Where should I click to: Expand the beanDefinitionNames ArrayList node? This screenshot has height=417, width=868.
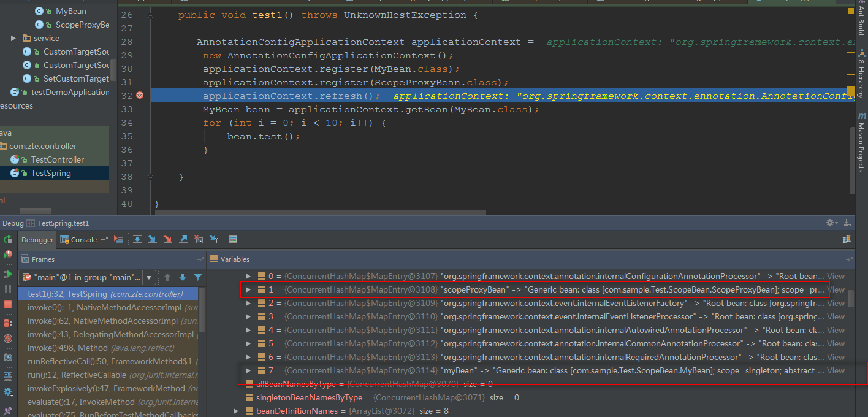click(237, 411)
